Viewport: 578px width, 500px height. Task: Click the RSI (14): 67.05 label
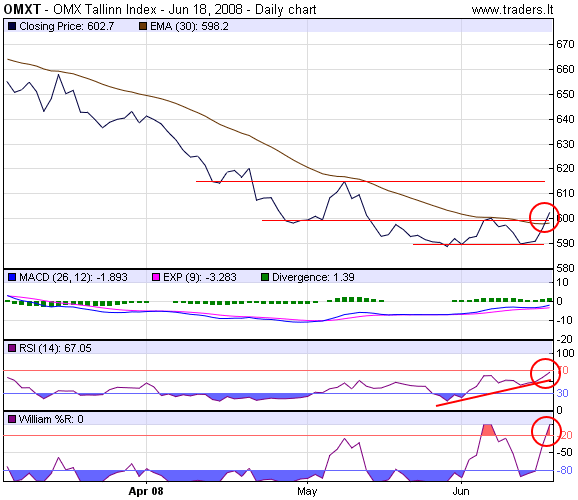[x=55, y=348]
